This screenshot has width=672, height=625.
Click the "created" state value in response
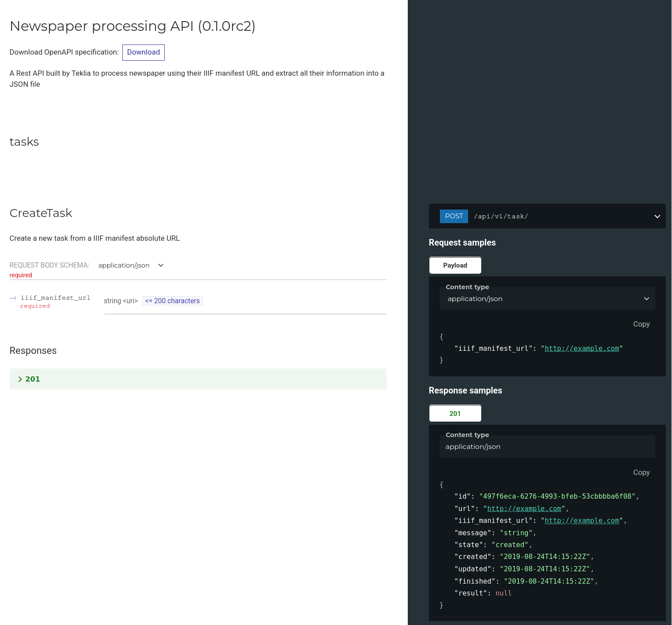click(510, 545)
